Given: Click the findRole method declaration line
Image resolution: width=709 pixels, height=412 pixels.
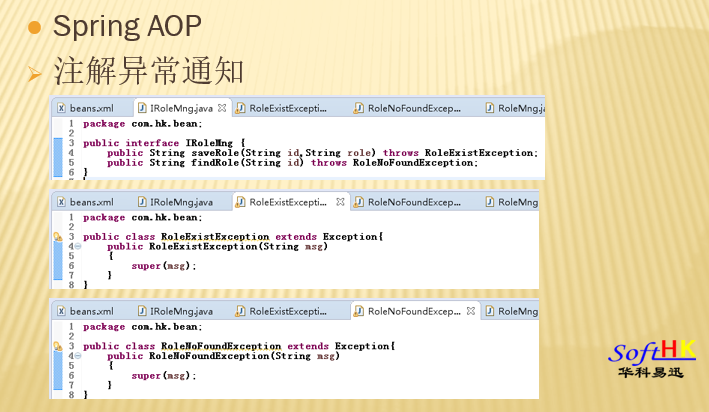Looking at the screenshot, I should [293, 163].
